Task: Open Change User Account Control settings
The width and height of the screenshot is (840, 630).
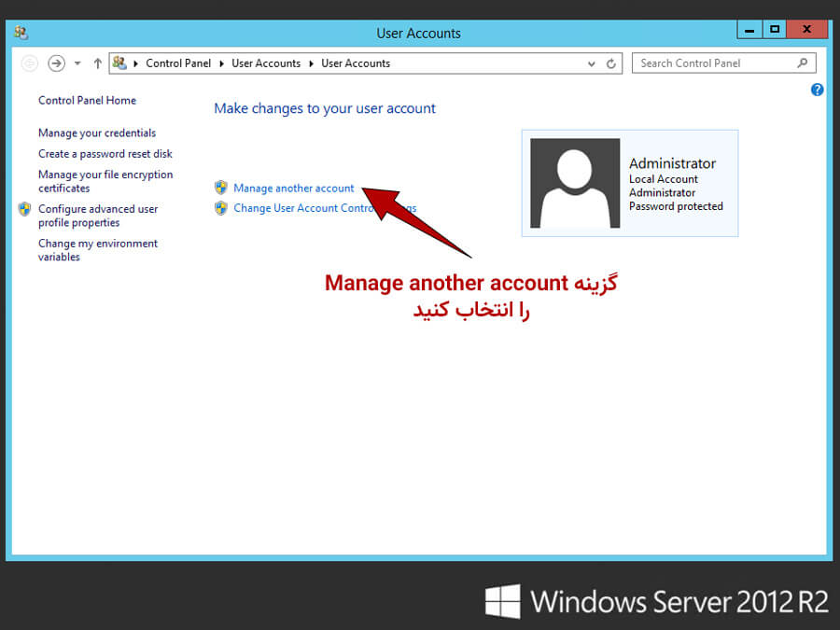Action: coord(325,208)
